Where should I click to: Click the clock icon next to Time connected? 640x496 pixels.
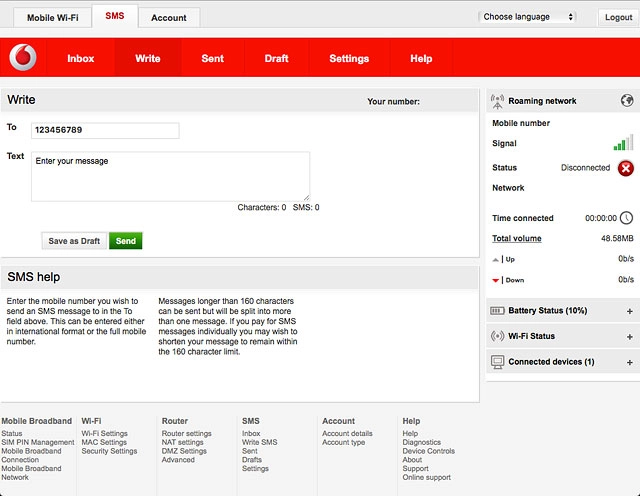(x=626, y=218)
